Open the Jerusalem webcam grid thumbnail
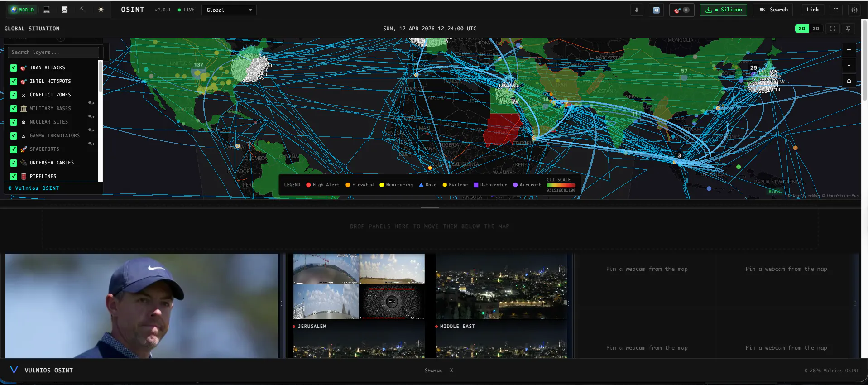 tap(359, 286)
